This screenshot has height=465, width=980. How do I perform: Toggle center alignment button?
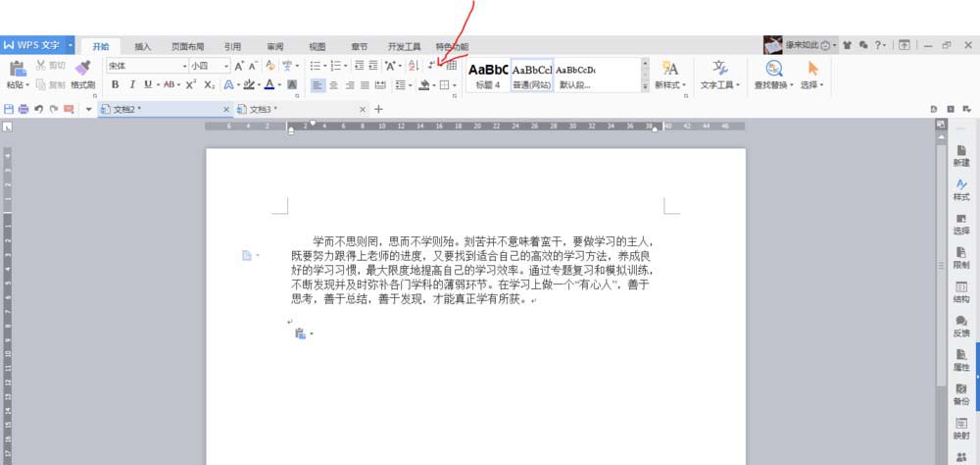click(x=334, y=84)
